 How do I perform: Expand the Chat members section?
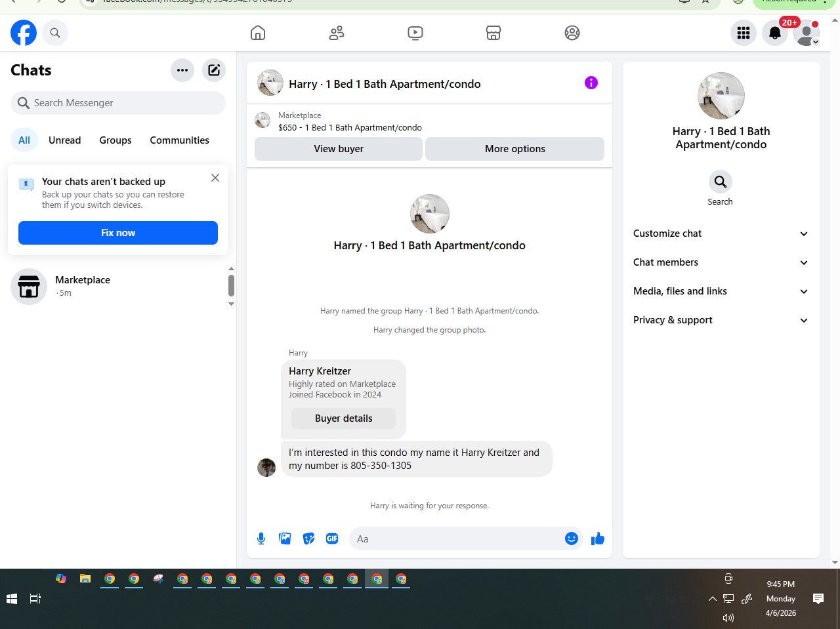click(721, 262)
